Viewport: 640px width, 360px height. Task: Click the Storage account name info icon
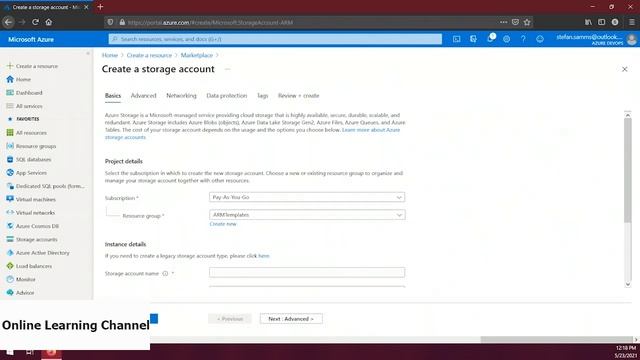point(165,273)
